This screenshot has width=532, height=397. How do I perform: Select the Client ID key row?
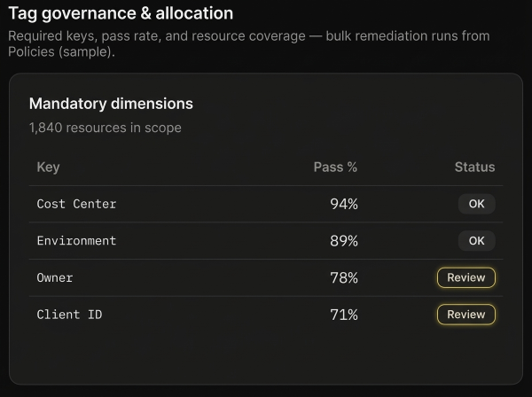click(x=69, y=315)
